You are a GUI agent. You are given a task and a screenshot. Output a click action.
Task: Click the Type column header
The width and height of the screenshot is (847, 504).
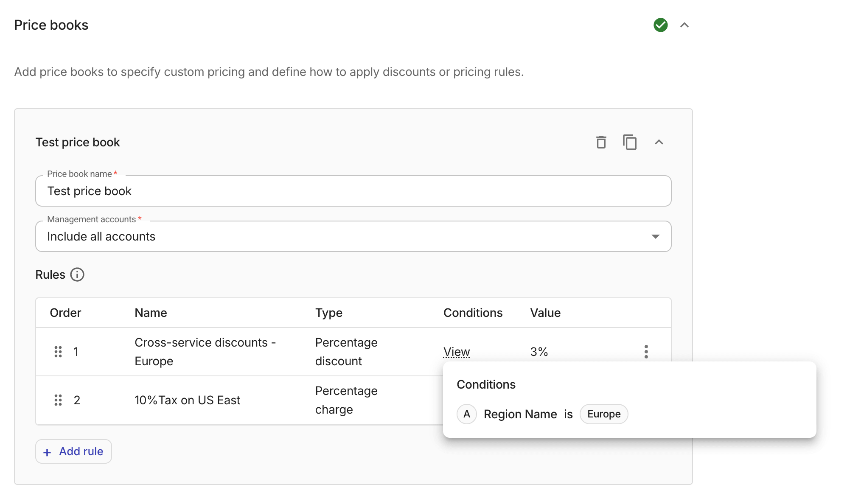point(329,313)
